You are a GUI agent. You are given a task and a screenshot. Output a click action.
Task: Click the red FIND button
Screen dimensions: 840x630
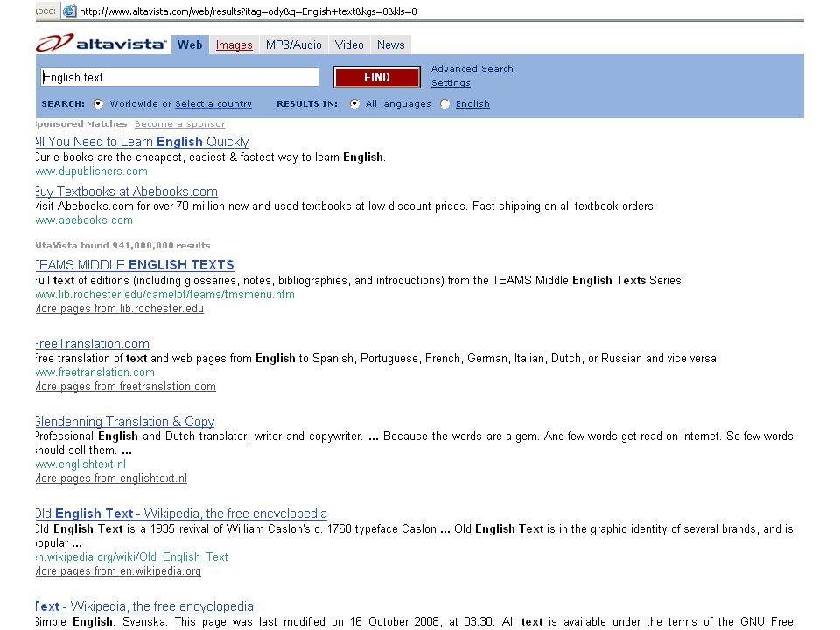[x=376, y=77]
